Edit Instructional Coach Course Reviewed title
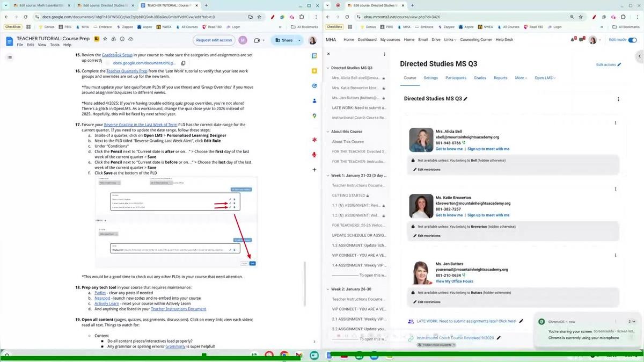Viewport: 644px width, 362px height. (499, 338)
